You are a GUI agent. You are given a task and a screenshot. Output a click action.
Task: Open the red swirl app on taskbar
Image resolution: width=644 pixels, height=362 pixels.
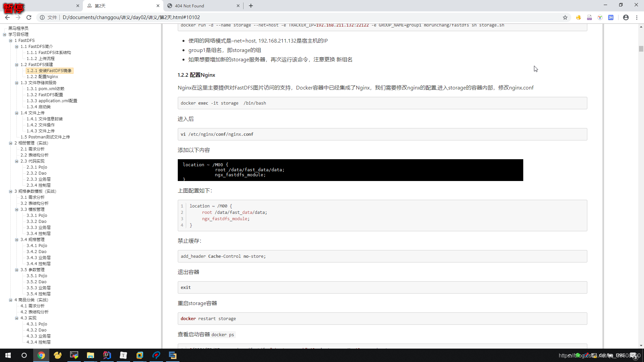pos(156,355)
